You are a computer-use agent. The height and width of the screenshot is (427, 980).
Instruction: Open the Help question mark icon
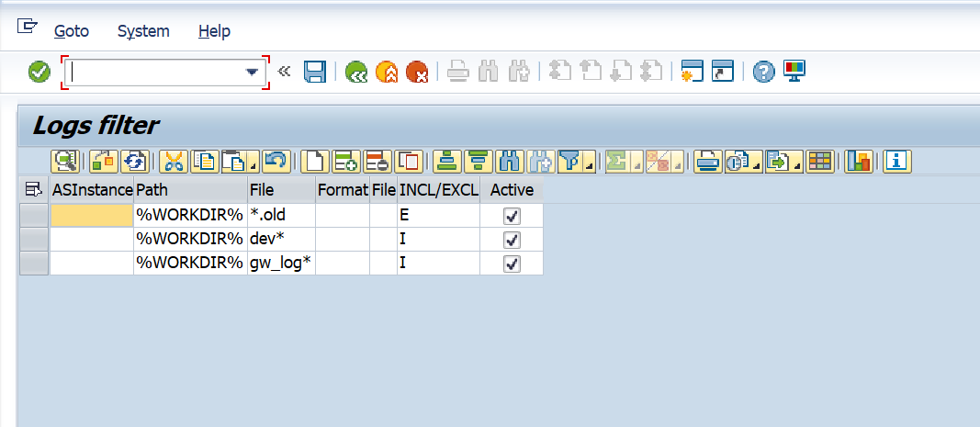tap(763, 72)
